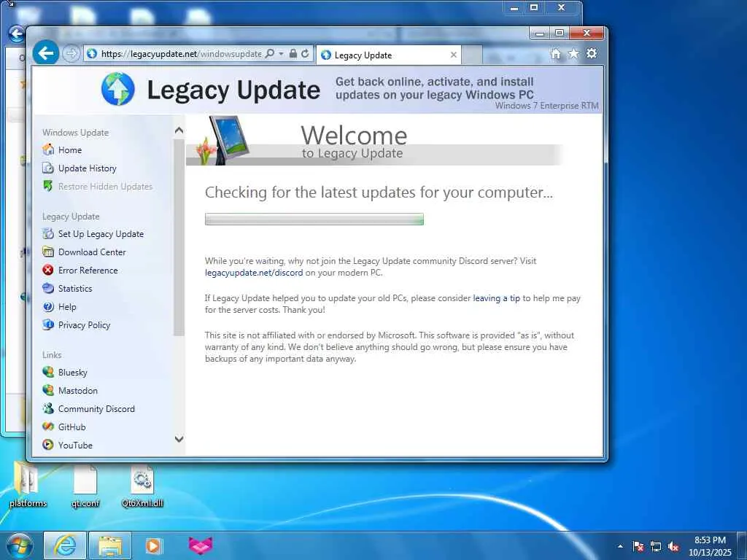Click the Mastodon globe icon
The image size is (747, 560).
48,390
